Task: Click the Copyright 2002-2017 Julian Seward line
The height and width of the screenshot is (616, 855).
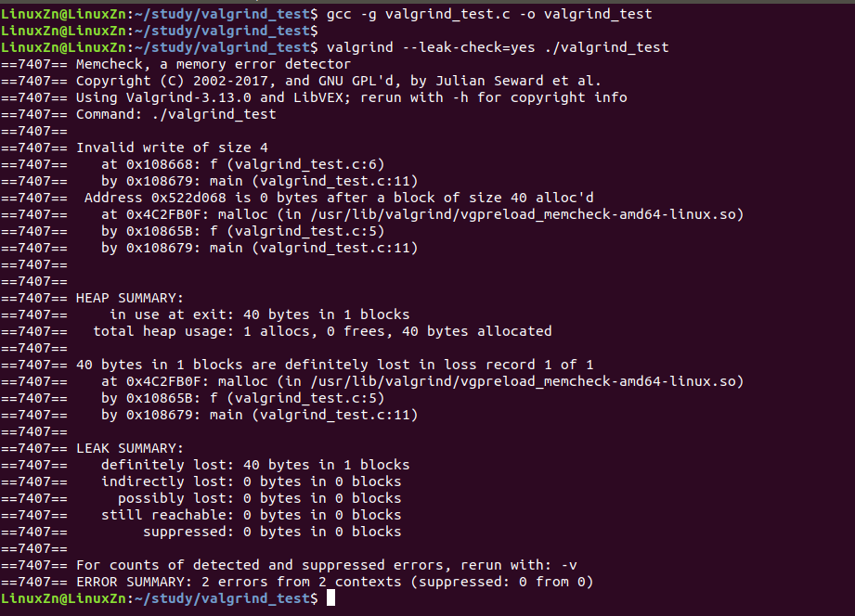Action: point(339,81)
